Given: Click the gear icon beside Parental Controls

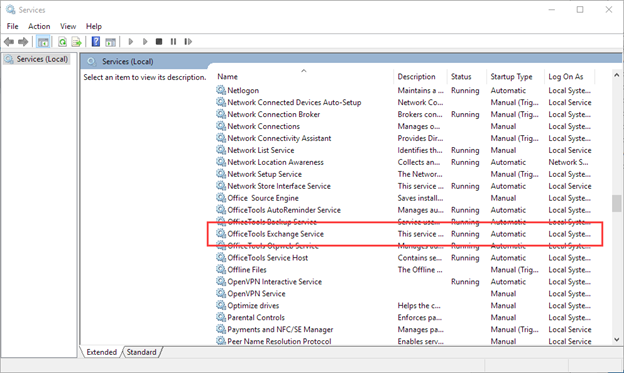Looking at the screenshot, I should [221, 317].
